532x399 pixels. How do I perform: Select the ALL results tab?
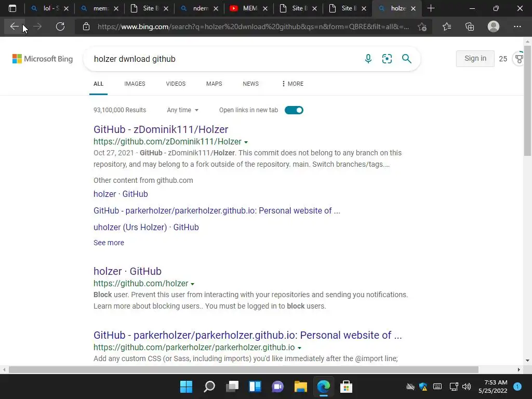[x=98, y=84]
